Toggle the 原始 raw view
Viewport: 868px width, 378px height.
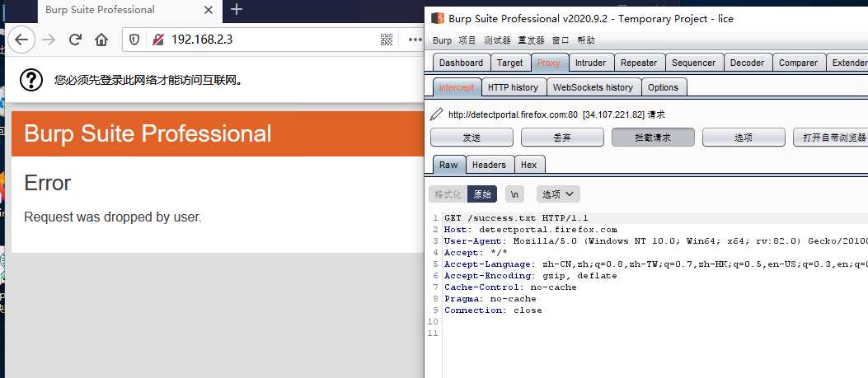[483, 194]
